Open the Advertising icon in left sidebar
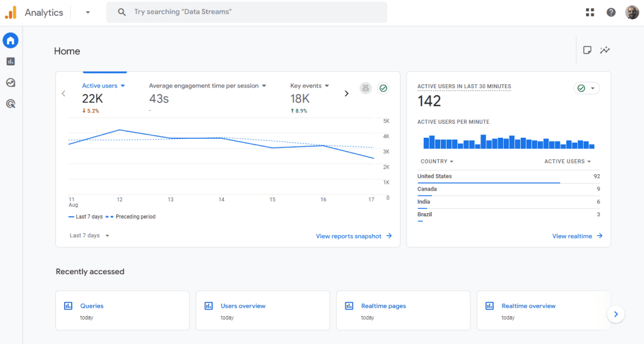 point(11,104)
